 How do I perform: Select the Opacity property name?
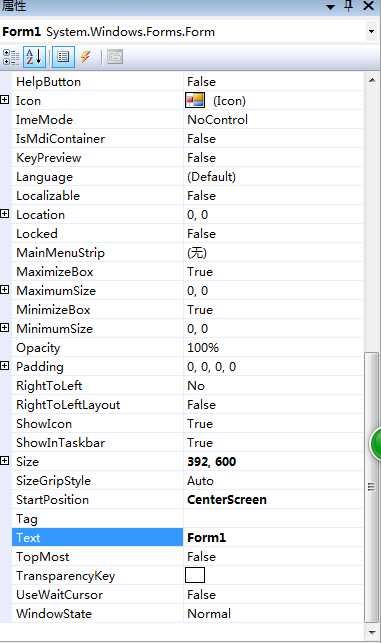click(38, 348)
